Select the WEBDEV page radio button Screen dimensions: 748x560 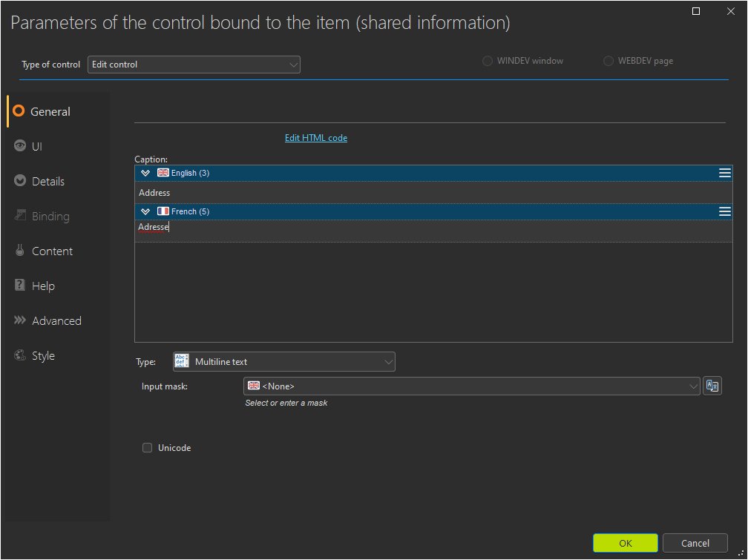click(x=608, y=61)
